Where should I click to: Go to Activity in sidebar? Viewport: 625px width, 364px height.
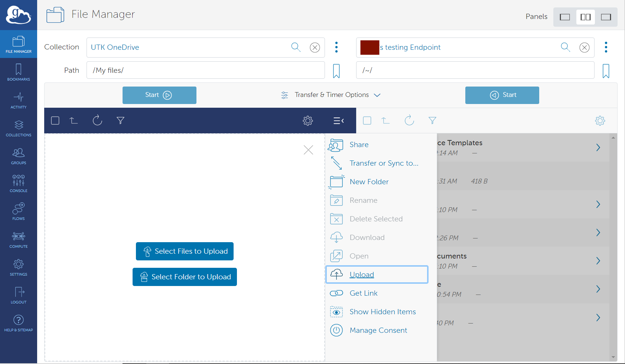pyautogui.click(x=19, y=100)
